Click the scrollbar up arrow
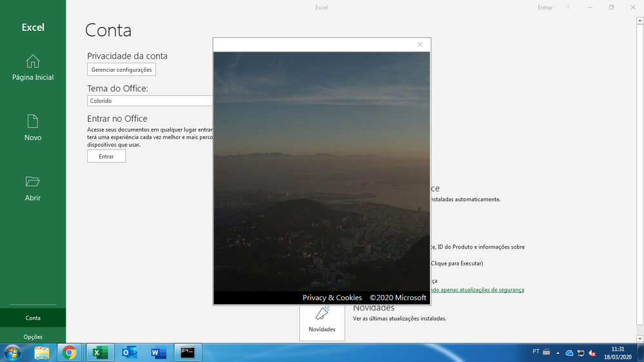Image resolution: width=644 pixels, height=362 pixels. click(640, 20)
